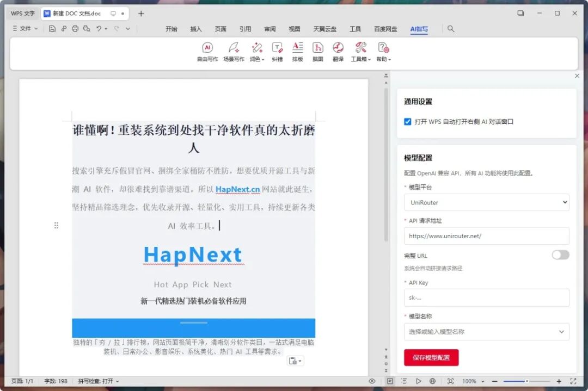588x391 pixels.
Task: Switch to the 插入 ribbon tab
Action: (x=196, y=29)
